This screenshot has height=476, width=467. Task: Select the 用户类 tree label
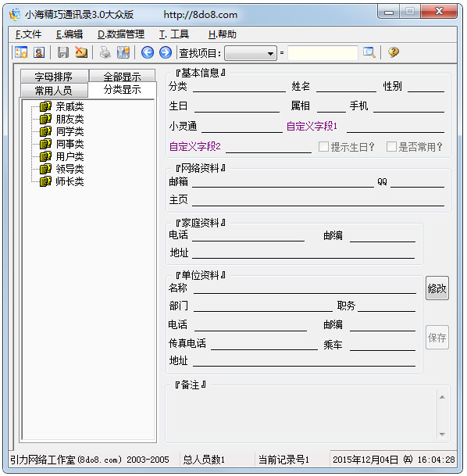70,156
